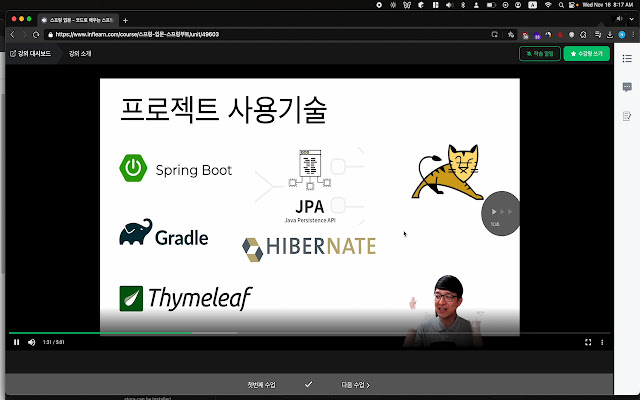Go back in browser history

[x=13, y=35]
